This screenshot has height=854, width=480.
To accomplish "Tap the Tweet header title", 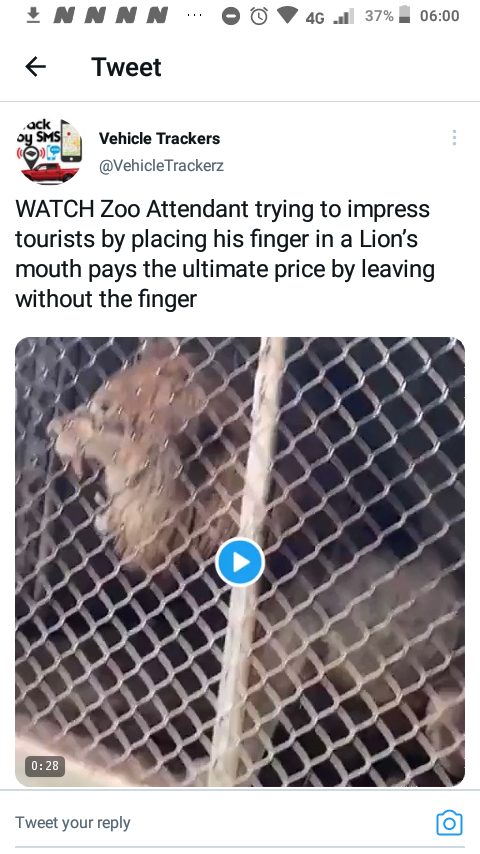I will pyautogui.click(x=126, y=67).
